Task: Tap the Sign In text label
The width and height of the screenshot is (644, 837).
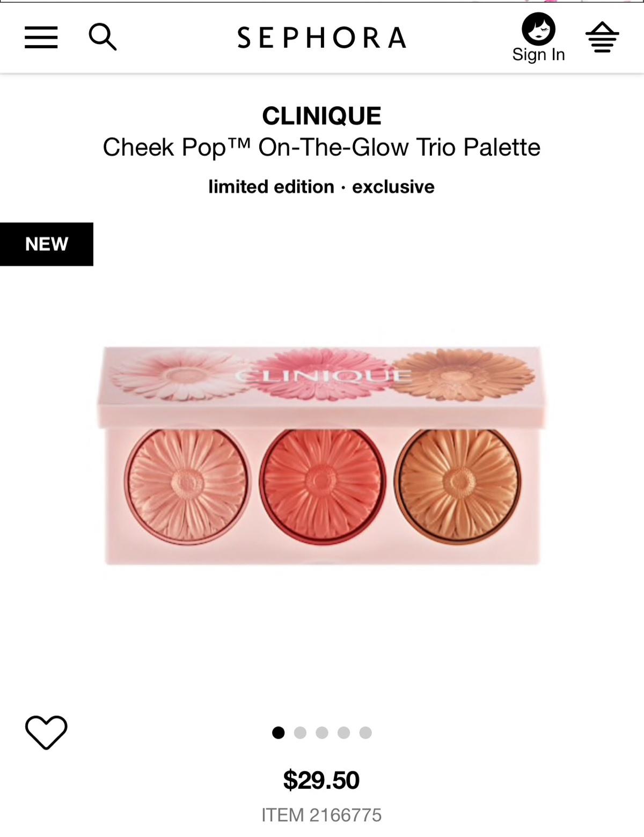Action: [x=538, y=55]
